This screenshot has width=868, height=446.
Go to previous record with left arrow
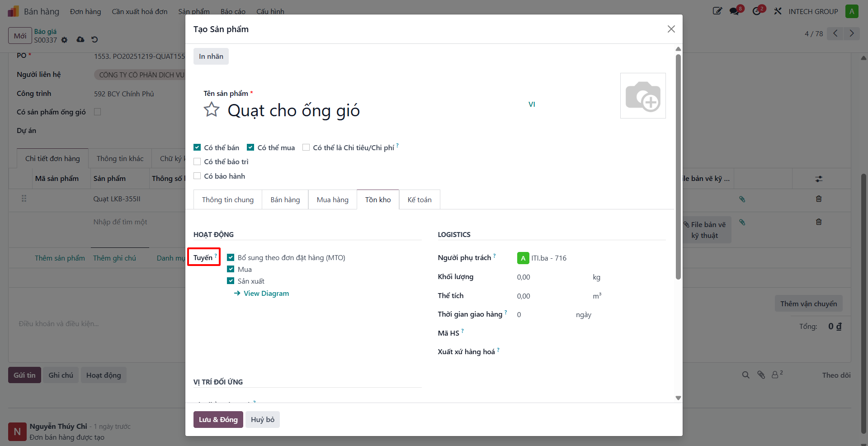pos(835,33)
